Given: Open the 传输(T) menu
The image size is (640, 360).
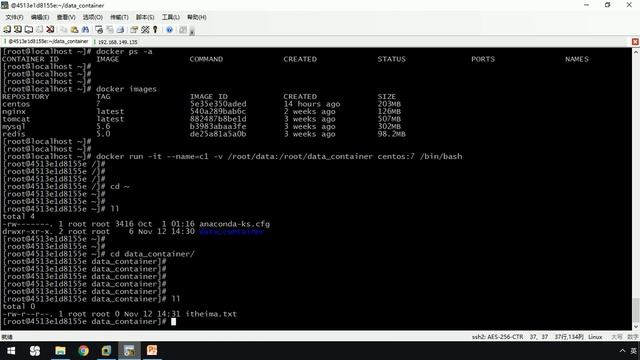Looking at the screenshot, I should (x=119, y=17).
